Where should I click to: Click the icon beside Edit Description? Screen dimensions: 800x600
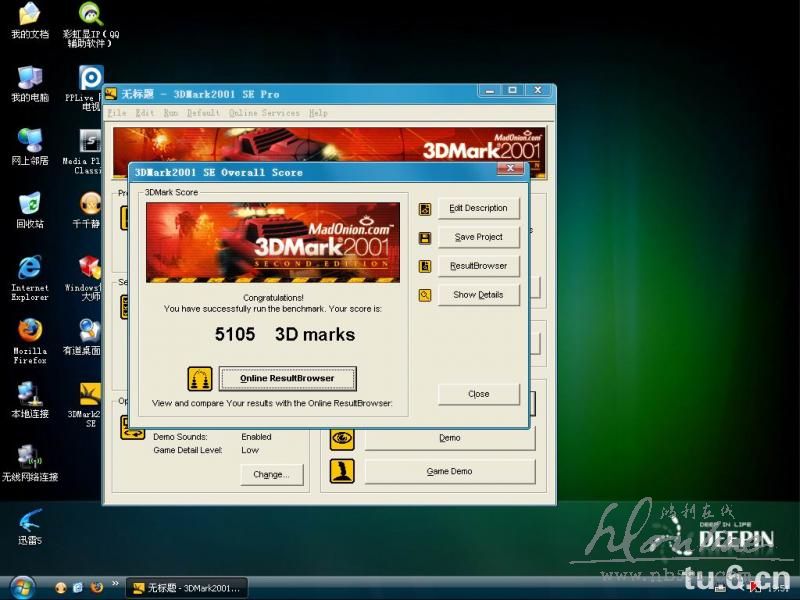coord(425,209)
